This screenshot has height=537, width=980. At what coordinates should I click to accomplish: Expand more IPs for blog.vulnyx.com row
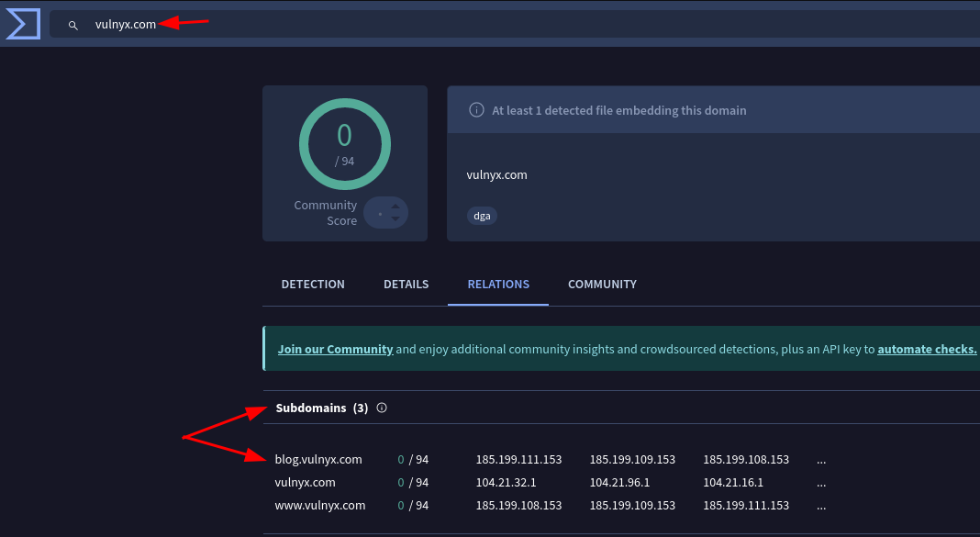tap(821, 459)
